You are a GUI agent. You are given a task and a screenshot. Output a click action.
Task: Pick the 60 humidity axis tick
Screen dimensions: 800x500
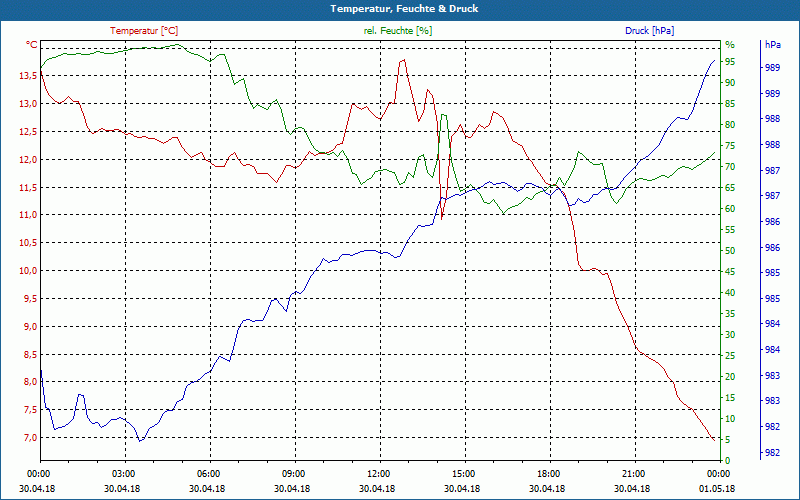tap(730, 209)
